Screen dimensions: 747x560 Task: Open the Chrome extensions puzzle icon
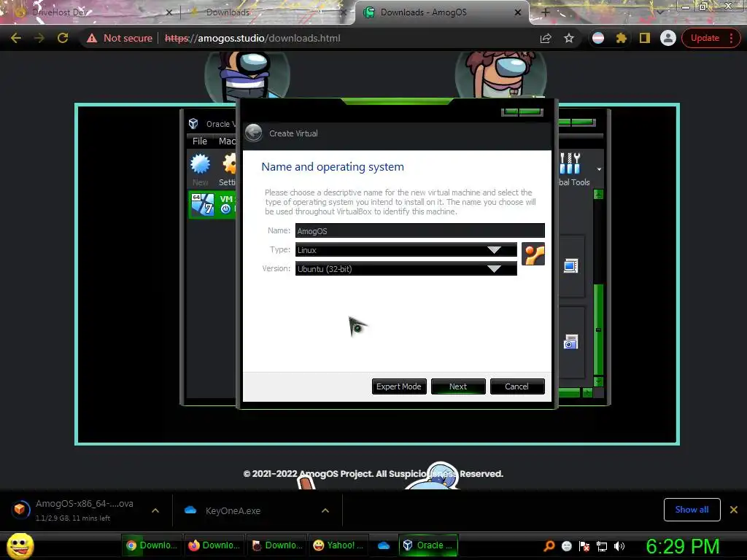[622, 38]
